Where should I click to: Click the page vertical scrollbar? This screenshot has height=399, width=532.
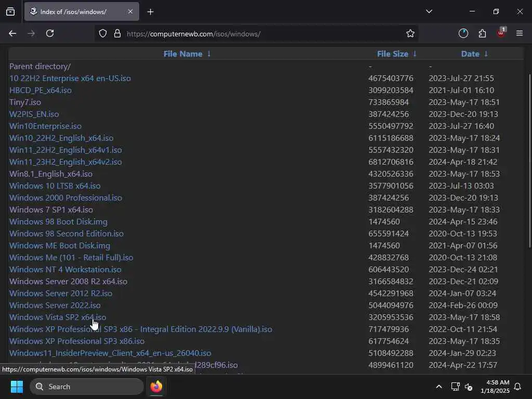[x=529, y=161]
